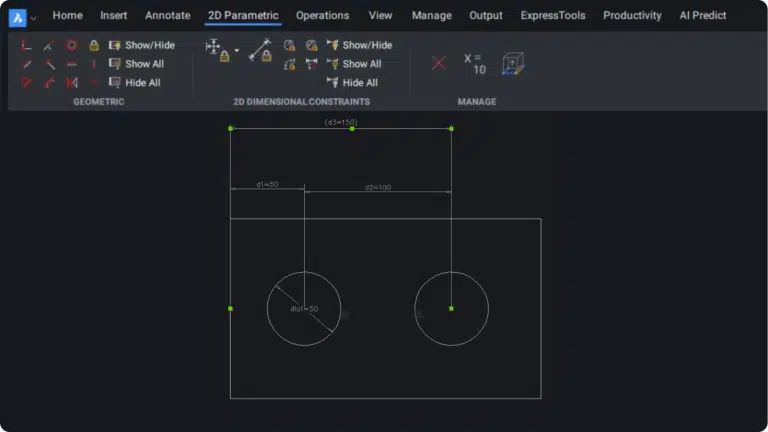The height and width of the screenshot is (432, 768).
Task: Apply the Concentric constraint tool
Action: point(71,46)
